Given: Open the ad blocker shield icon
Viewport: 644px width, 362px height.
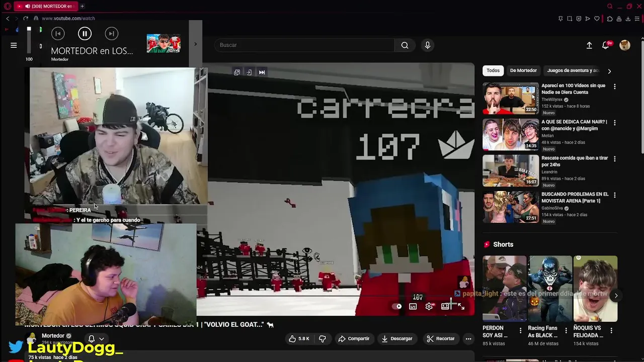Looking at the screenshot, I should [579, 19].
